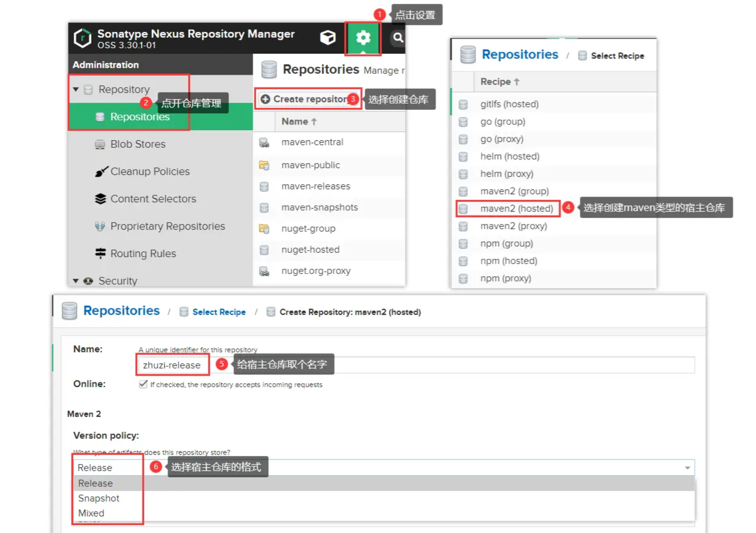
Task: Open Routing Rules menu item
Action: [x=161, y=253]
